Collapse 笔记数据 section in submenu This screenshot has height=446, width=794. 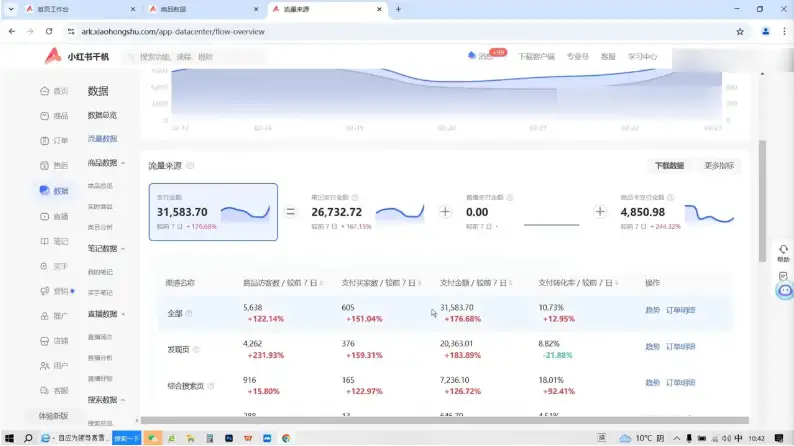[x=123, y=249]
